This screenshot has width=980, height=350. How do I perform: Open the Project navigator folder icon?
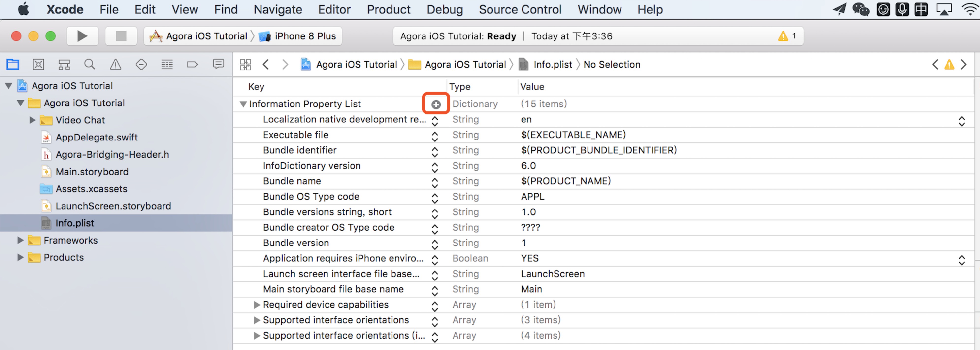(13, 64)
